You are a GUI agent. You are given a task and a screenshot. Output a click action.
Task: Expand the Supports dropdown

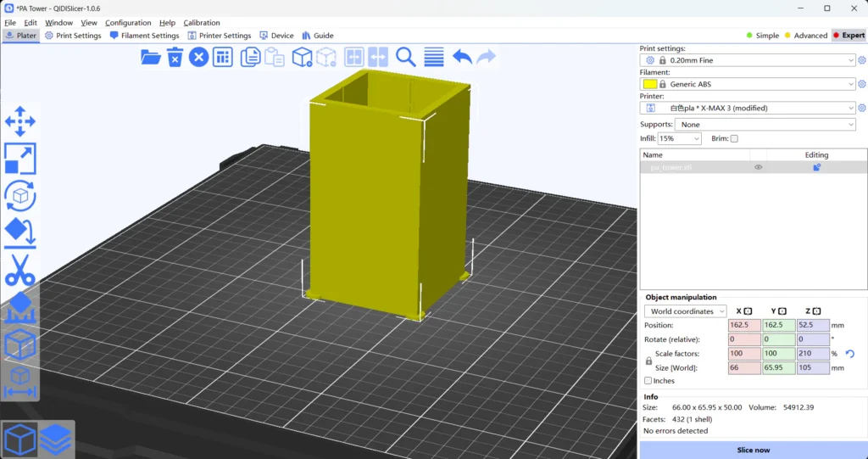(x=765, y=125)
